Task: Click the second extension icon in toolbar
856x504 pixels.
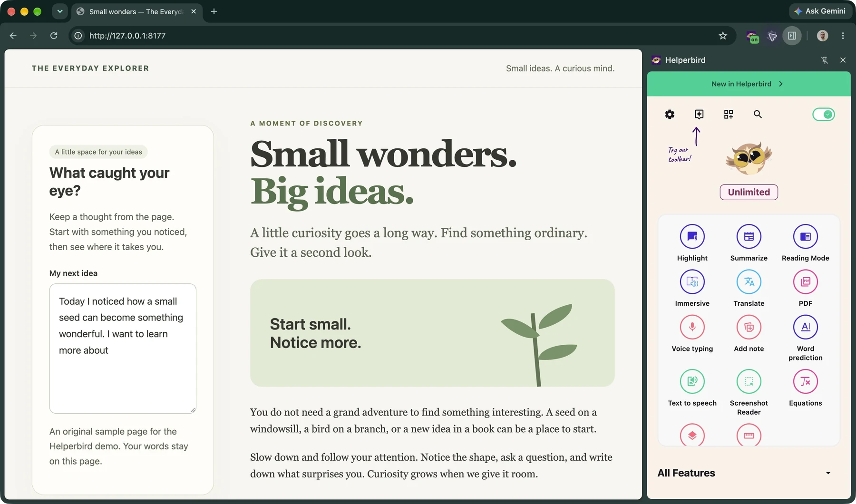Action: [772, 36]
